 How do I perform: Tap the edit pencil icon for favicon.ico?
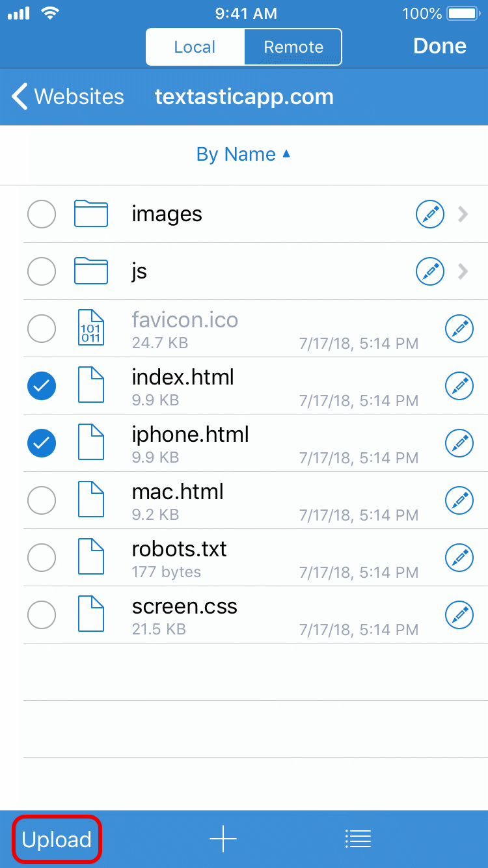(x=459, y=329)
